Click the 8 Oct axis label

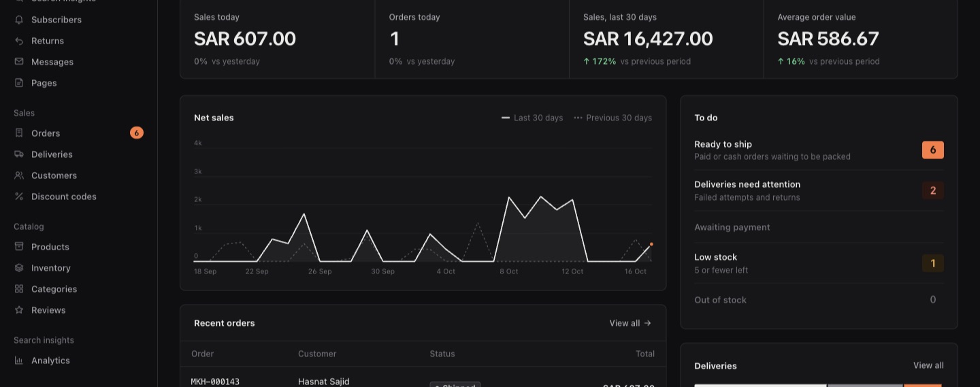click(509, 271)
